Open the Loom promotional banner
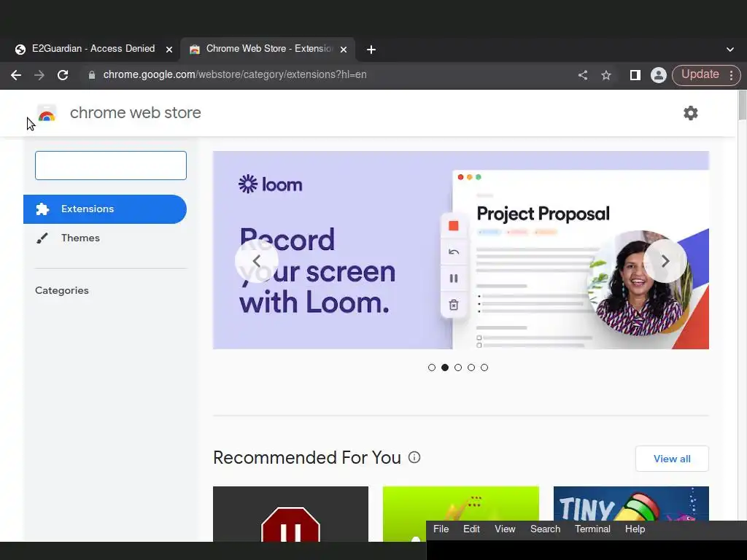The image size is (747, 560). 461,250
